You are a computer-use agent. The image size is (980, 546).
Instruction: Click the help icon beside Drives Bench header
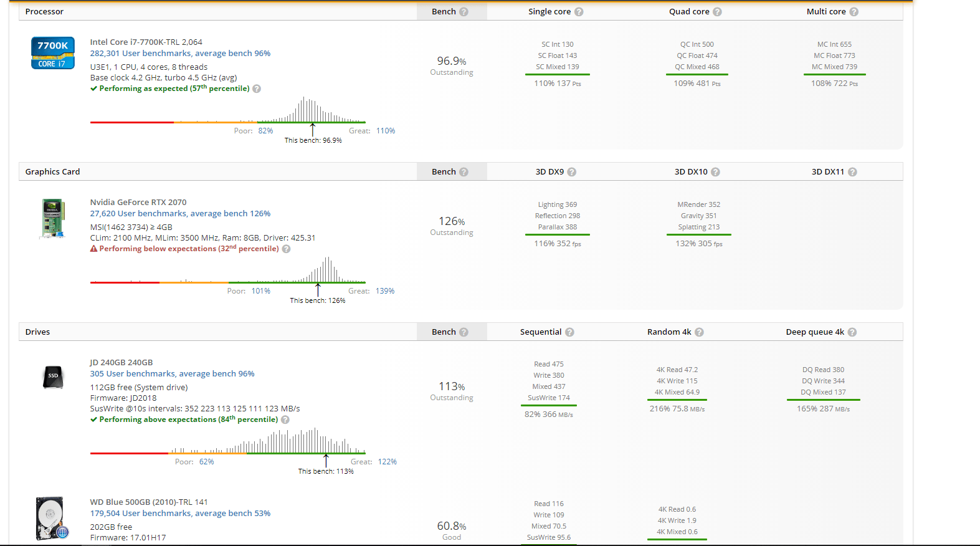coord(464,332)
